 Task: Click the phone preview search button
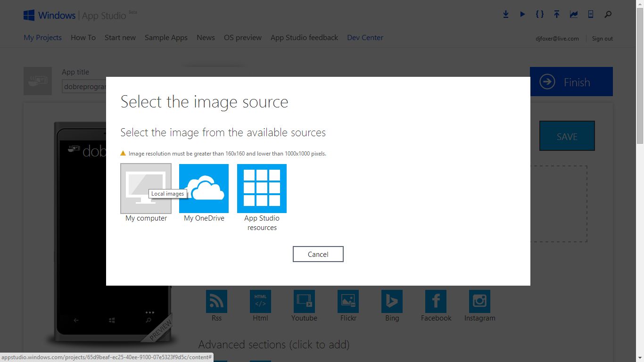148,321
